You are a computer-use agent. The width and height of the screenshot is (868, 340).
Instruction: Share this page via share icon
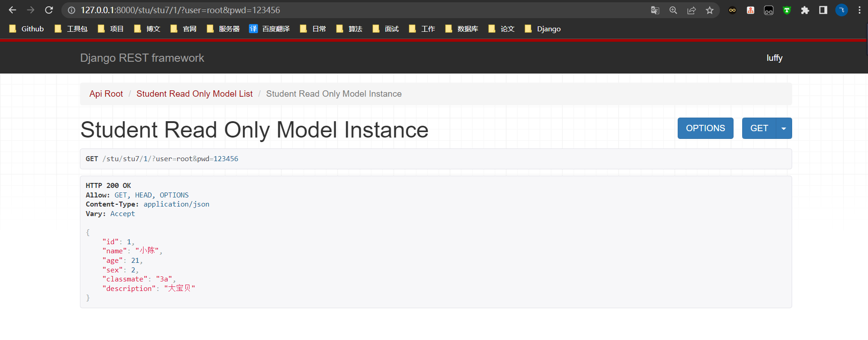point(691,10)
